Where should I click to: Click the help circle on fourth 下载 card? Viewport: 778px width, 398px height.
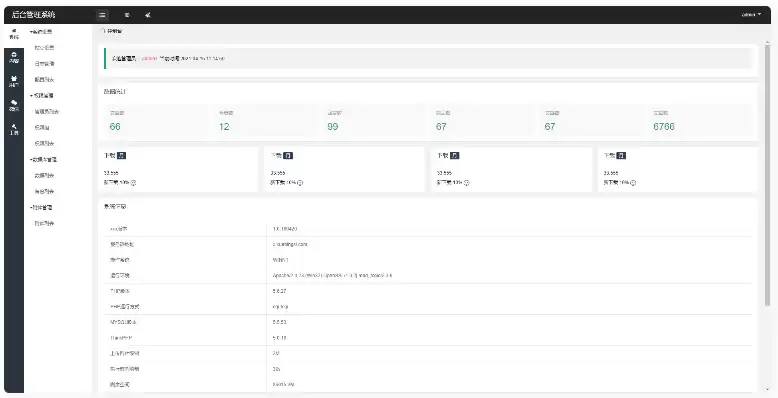coord(633,183)
